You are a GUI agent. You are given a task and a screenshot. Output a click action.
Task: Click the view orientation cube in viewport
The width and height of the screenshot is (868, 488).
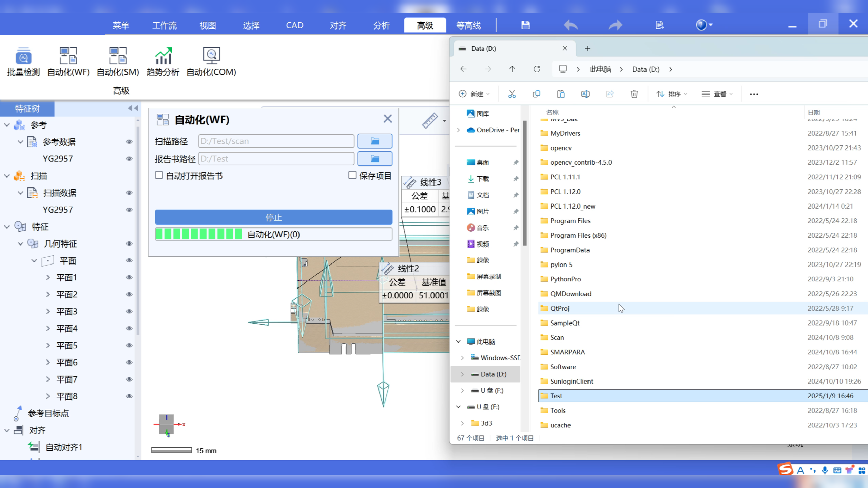[x=167, y=424]
